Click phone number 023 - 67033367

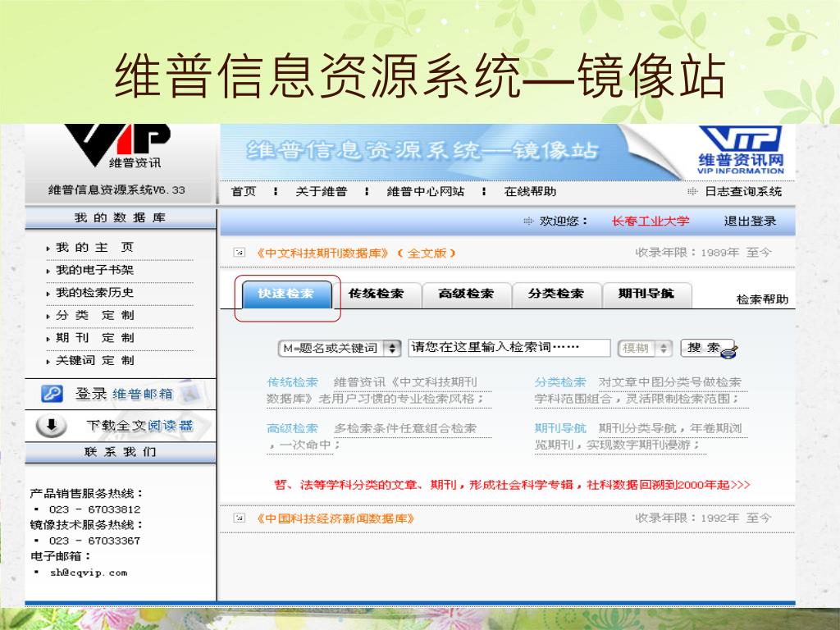tap(95, 541)
